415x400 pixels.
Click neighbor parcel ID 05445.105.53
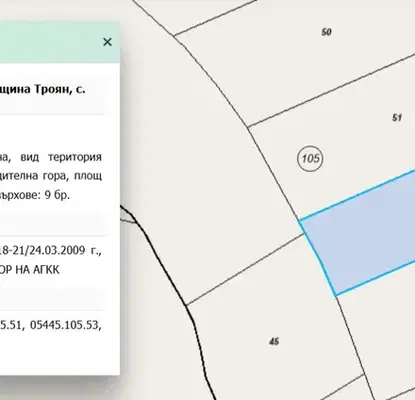coord(65,325)
